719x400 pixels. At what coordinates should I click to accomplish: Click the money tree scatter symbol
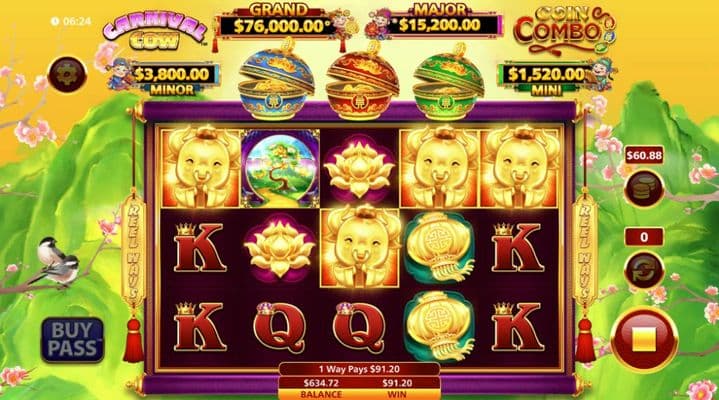click(x=280, y=168)
